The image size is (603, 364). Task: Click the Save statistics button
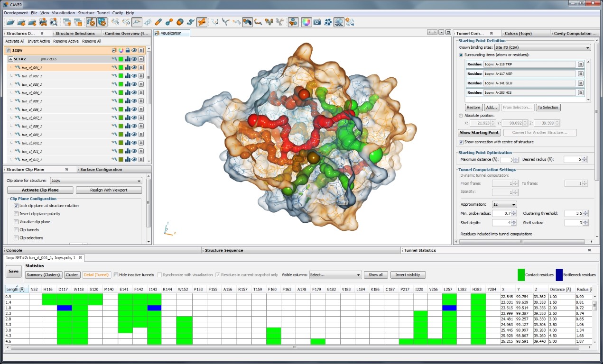tap(13, 271)
